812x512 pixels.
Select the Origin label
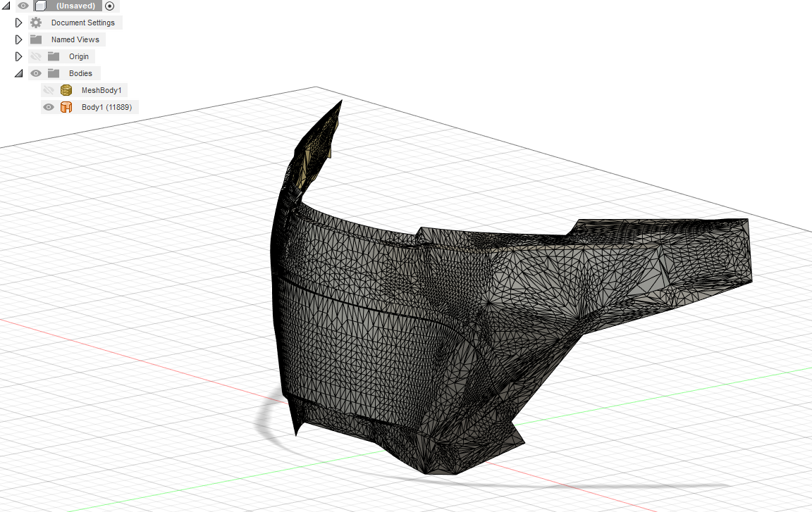[79, 56]
